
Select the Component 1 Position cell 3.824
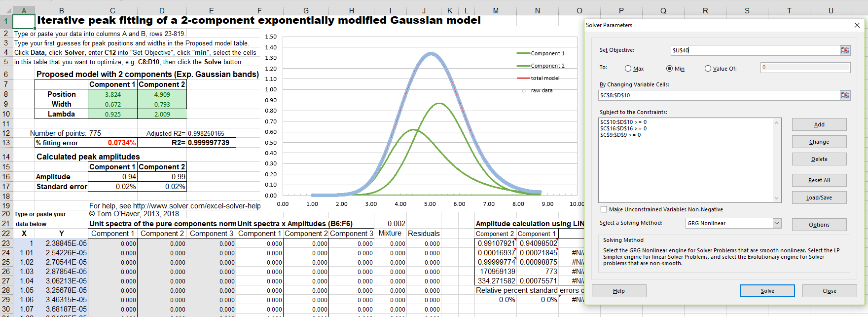112,94
